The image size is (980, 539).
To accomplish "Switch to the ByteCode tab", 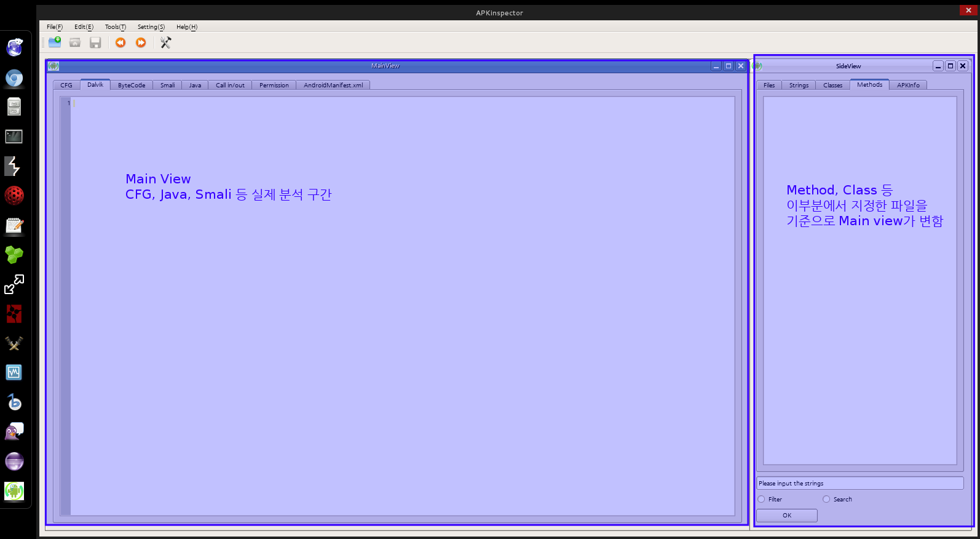I will (x=132, y=86).
